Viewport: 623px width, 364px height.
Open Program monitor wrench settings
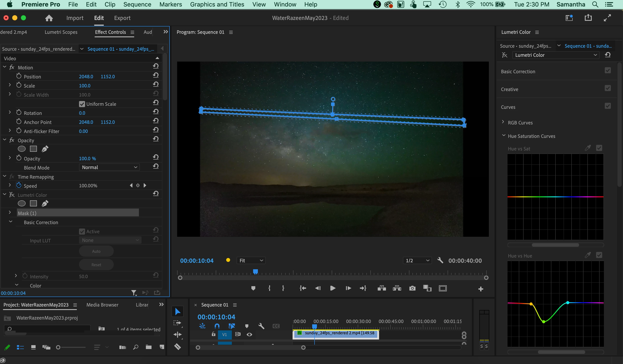tap(440, 260)
